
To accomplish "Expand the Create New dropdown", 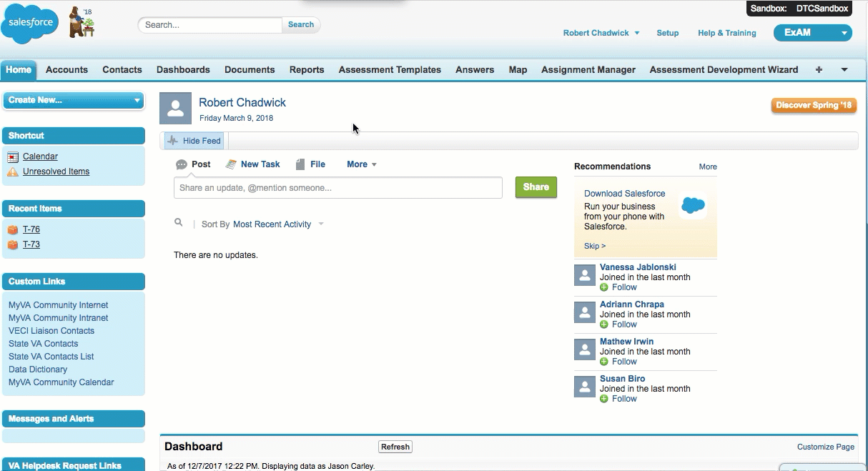I will pyautogui.click(x=74, y=100).
